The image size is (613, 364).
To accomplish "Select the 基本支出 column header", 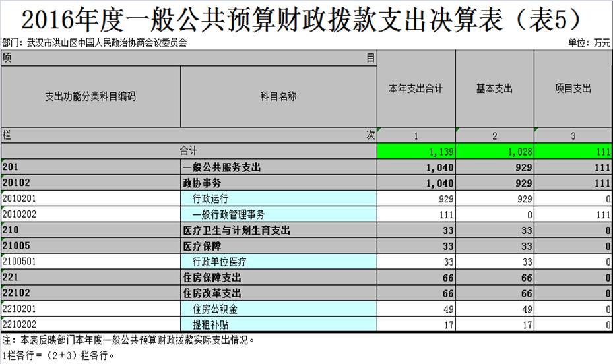I will (494, 88).
